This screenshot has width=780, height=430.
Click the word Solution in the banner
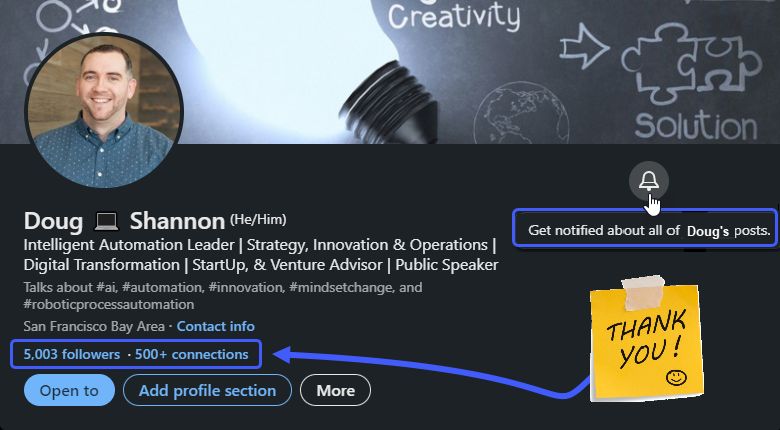coord(695,125)
